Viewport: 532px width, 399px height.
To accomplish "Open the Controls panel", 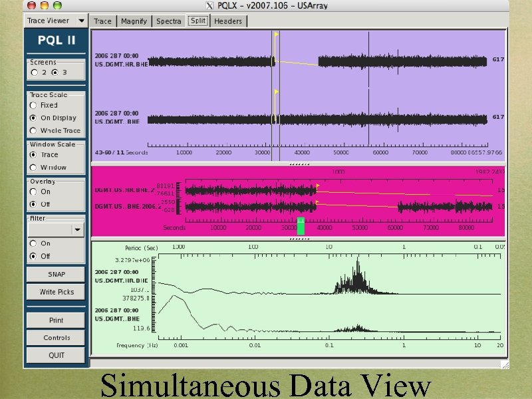I will (56, 337).
